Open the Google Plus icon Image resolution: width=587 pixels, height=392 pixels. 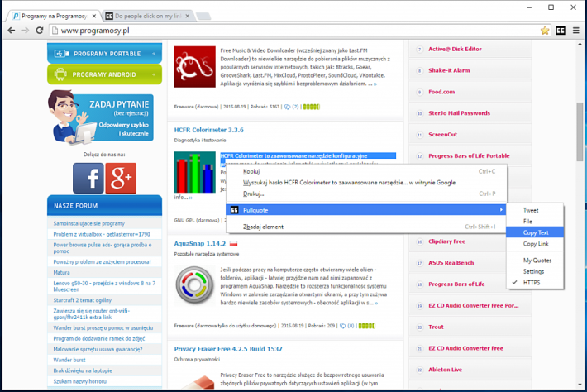121,178
